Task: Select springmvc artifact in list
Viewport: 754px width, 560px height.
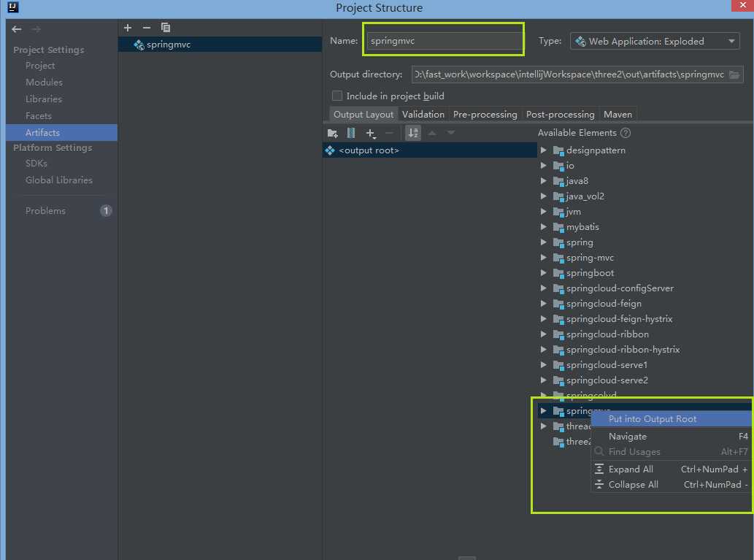Action: (x=220, y=45)
